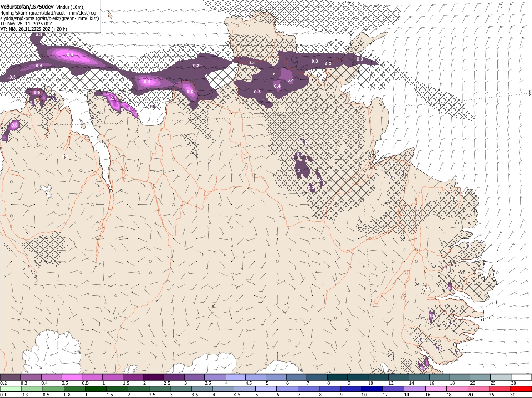Click the 0.8 precipitation label in upper-left pink band
Viewport: 532px width, 398px height.
[x=70, y=54]
